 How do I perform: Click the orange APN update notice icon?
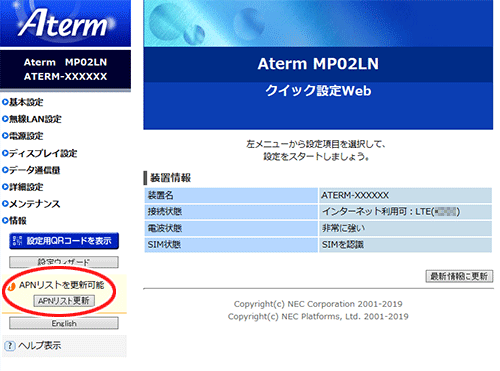tap(11, 286)
